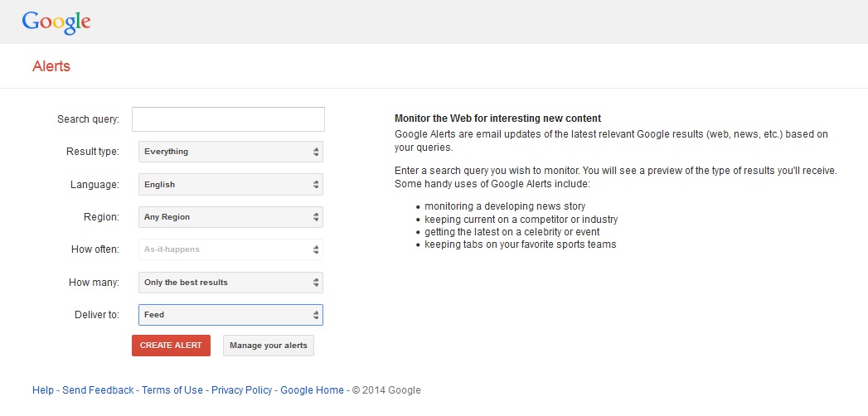Click the Manage your alerts button
The height and width of the screenshot is (416, 868).
[x=269, y=346]
